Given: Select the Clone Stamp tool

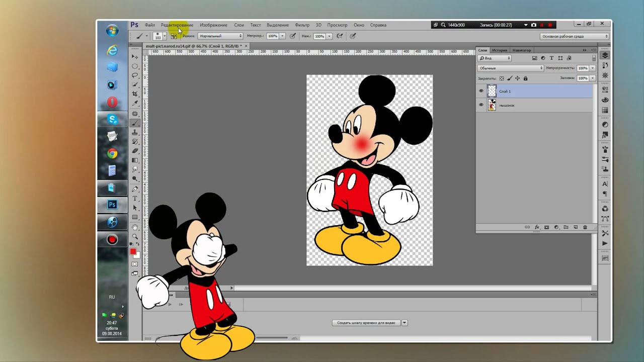Looking at the screenshot, I should [135, 132].
